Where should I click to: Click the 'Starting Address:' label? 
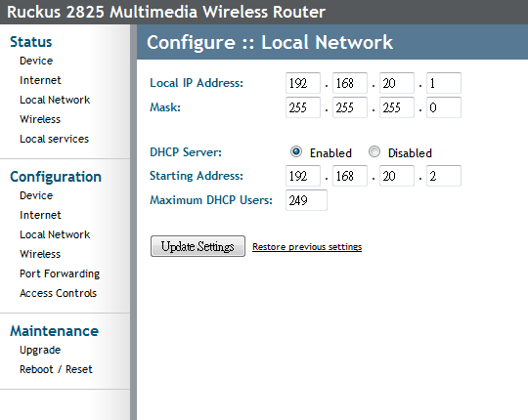(197, 176)
